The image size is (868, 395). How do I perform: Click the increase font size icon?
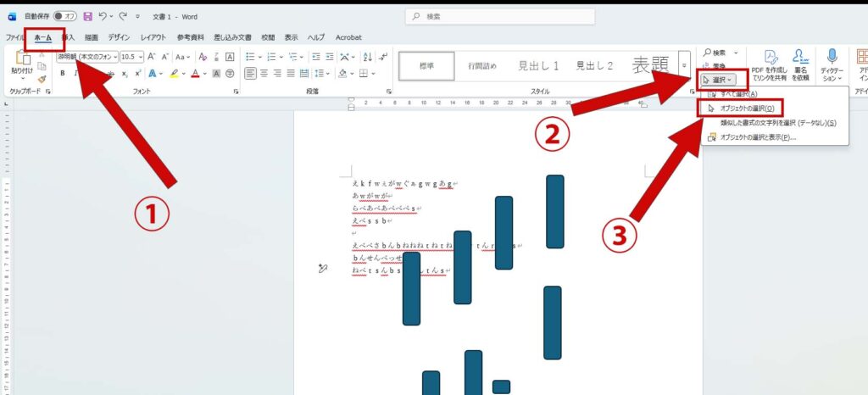tap(152, 56)
